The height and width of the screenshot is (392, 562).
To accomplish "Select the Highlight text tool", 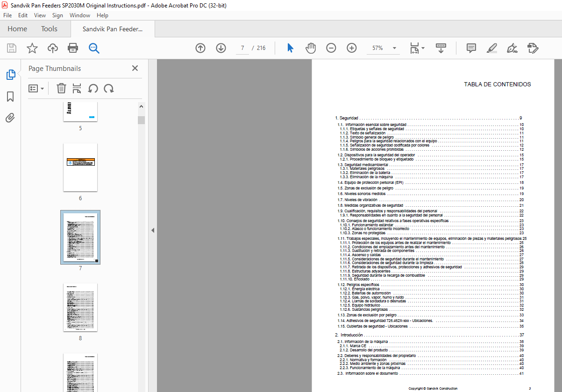I will pos(492,48).
